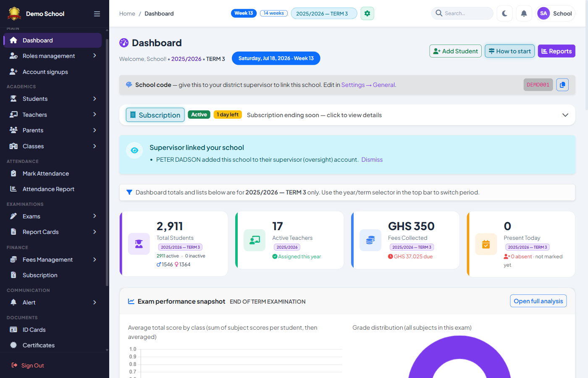Viewport: 588px width, 378px height.
Task: Open Attendance Report page
Action: (x=52, y=189)
